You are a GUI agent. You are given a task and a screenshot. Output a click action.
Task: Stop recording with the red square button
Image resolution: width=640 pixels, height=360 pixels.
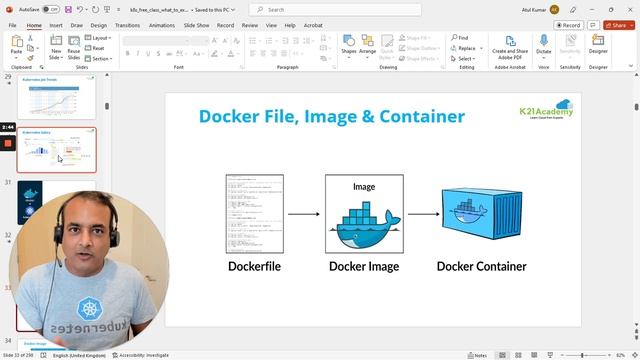pos(8,143)
